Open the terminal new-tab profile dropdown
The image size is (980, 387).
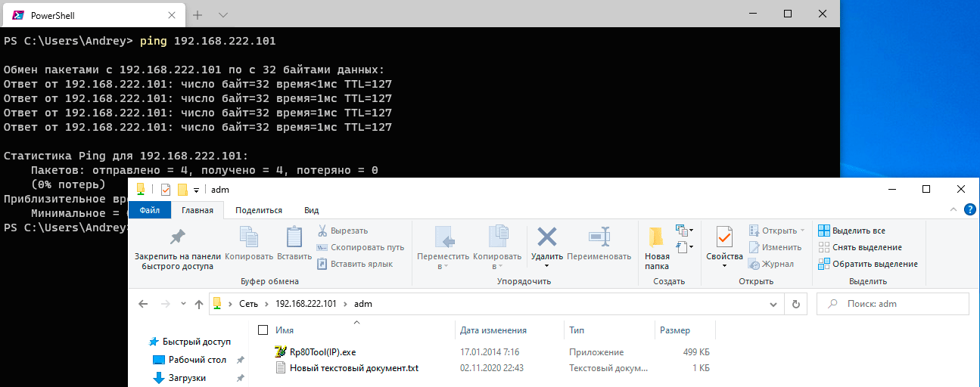pos(223,14)
